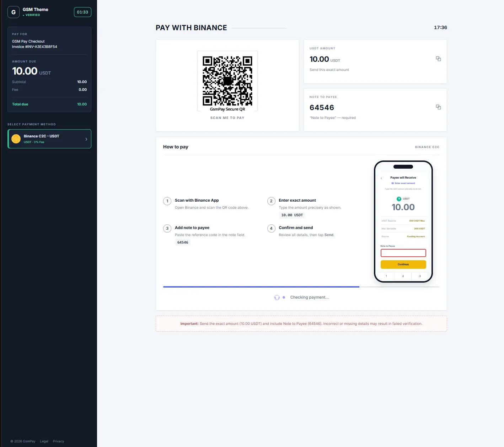Click the VERIFIED badge under GSM Theme

[31, 15]
